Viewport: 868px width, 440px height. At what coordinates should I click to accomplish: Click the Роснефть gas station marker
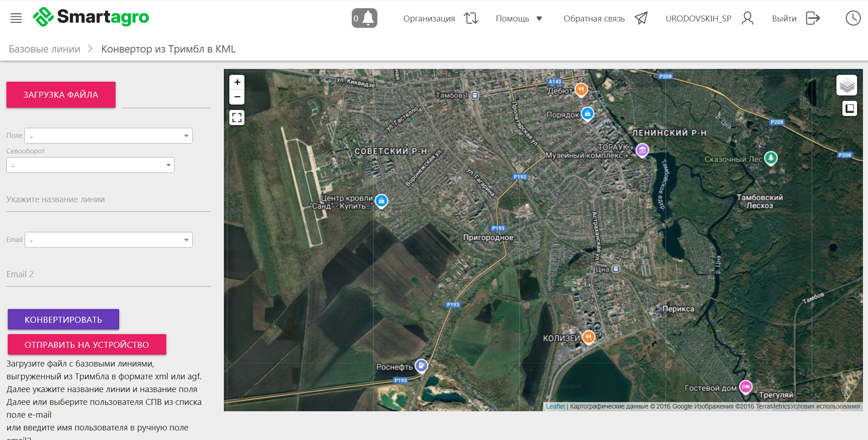coord(421,365)
